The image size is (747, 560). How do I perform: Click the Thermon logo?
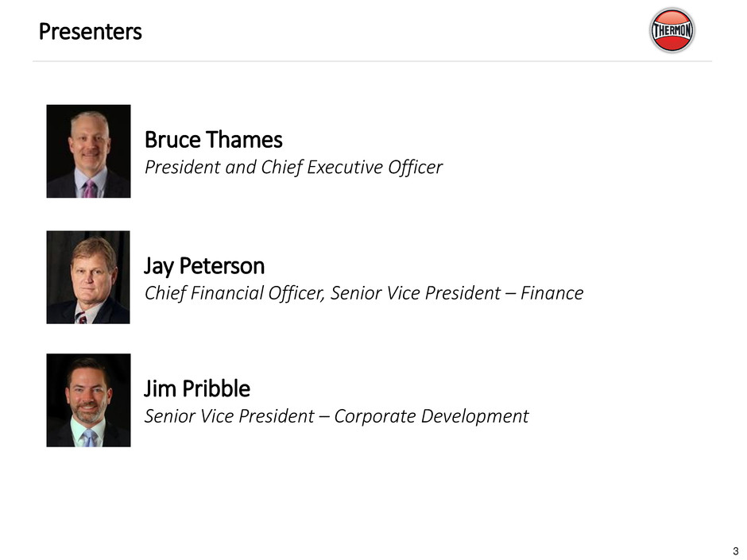[x=672, y=30]
